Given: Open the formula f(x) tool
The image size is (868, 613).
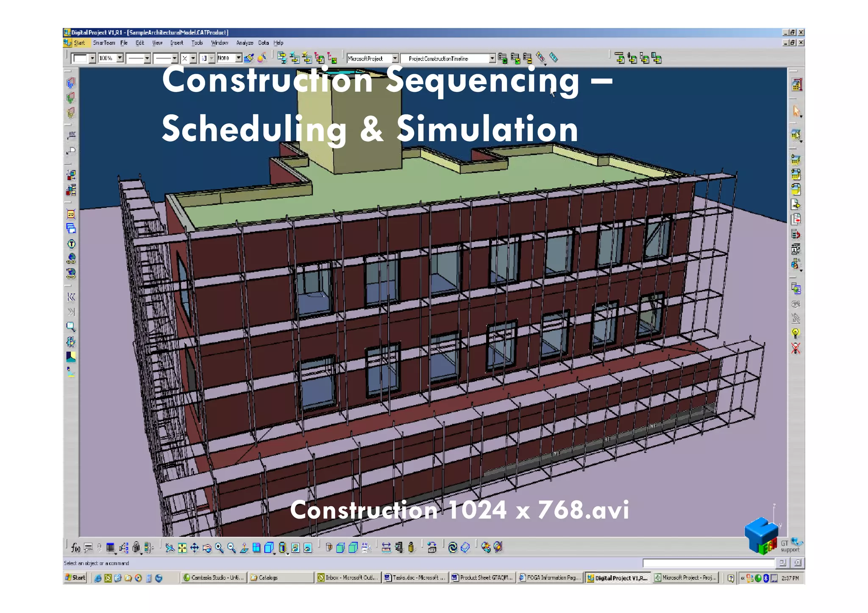Looking at the screenshot, I should [x=76, y=548].
